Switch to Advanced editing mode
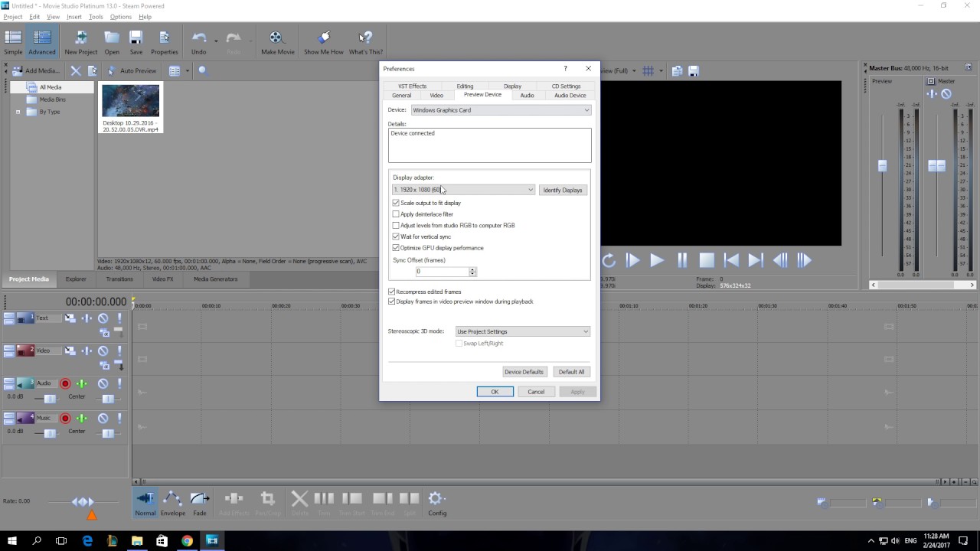Screen dimensions: 980x551 pyautogui.click(x=41, y=43)
